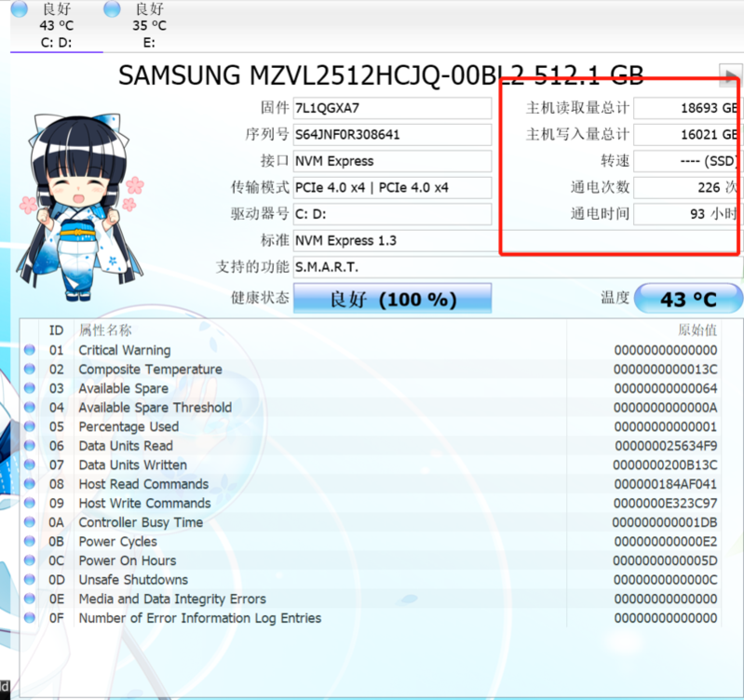Click the status orb for Available Spare Threshold
This screenshot has height=700, width=744.
(30, 408)
